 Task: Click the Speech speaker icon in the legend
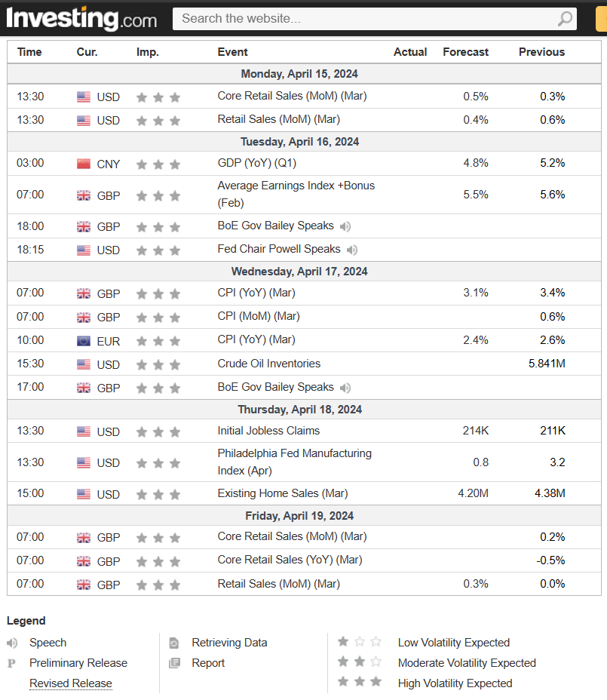[12, 643]
